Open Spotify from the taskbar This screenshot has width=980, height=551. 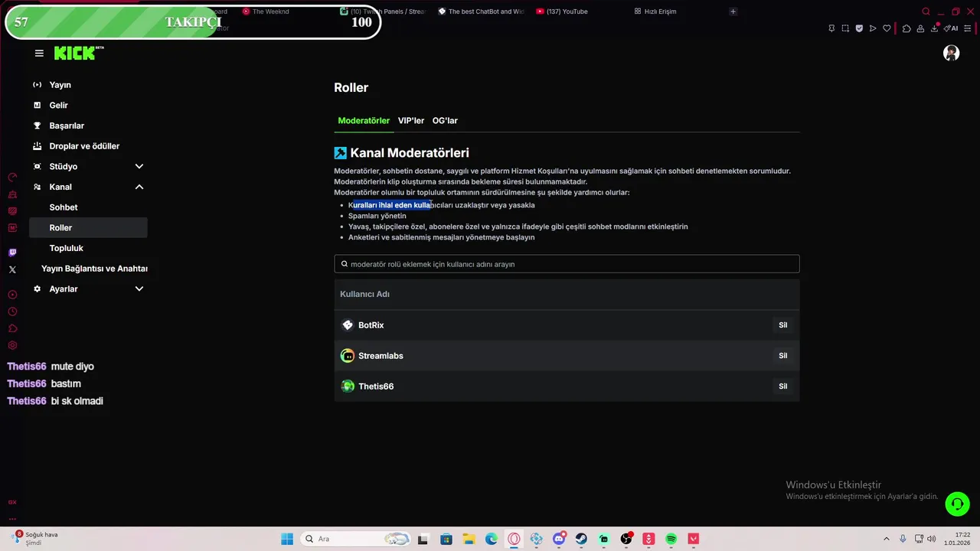pyautogui.click(x=671, y=539)
